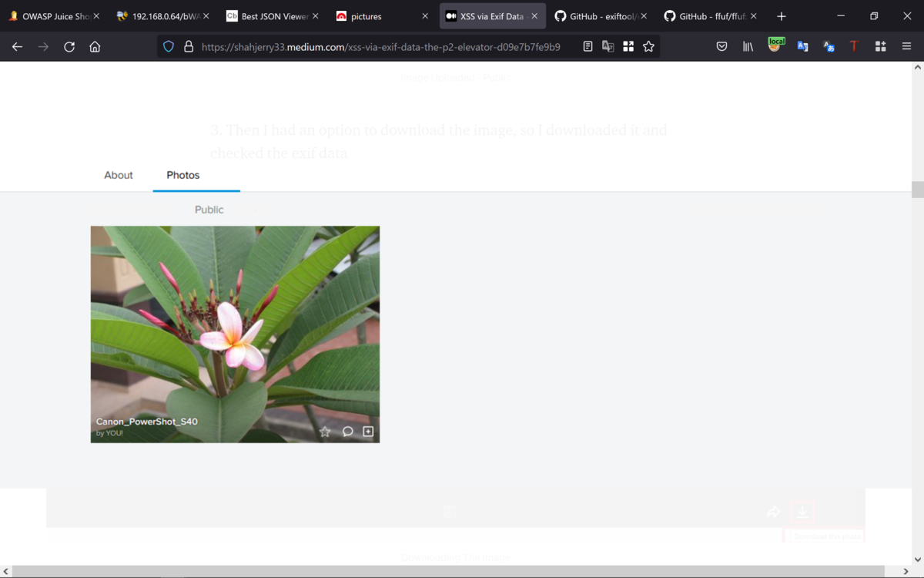Open the About tab in profile
This screenshot has height=578, width=924.
pyautogui.click(x=119, y=175)
